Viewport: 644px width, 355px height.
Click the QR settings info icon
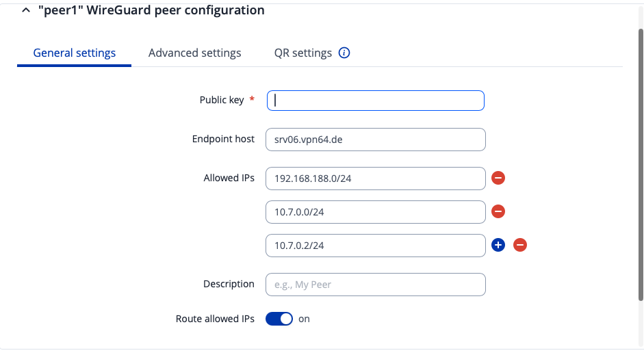click(344, 53)
